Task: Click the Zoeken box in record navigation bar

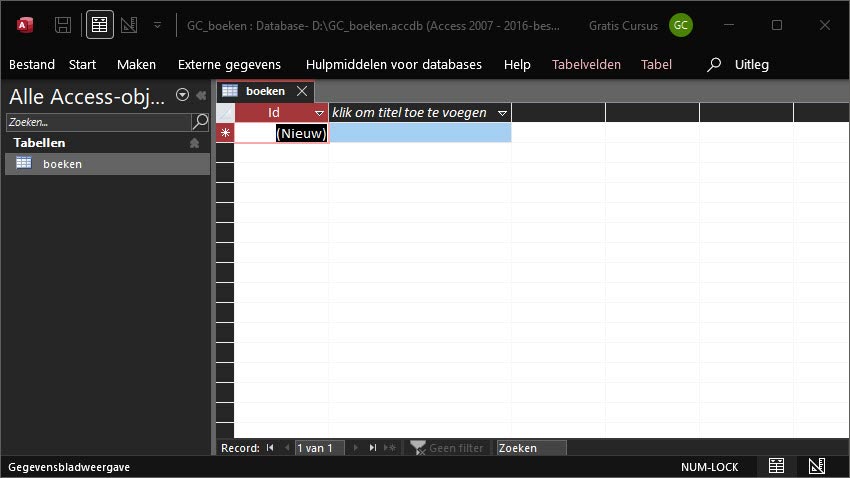Action: click(x=531, y=448)
